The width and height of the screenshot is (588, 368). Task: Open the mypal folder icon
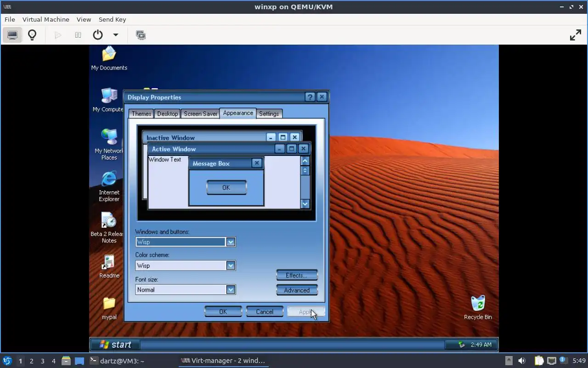109,308
